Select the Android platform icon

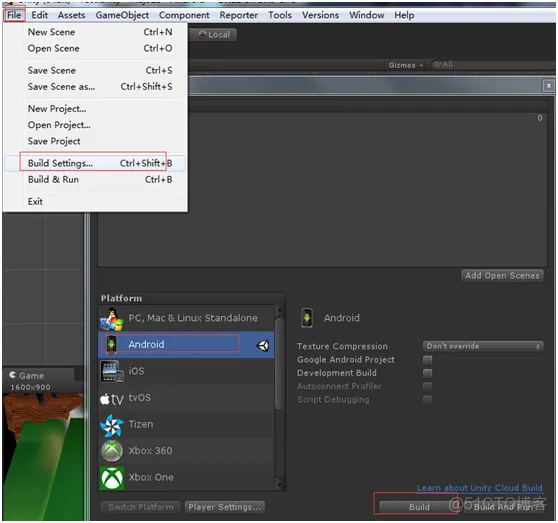point(111,345)
